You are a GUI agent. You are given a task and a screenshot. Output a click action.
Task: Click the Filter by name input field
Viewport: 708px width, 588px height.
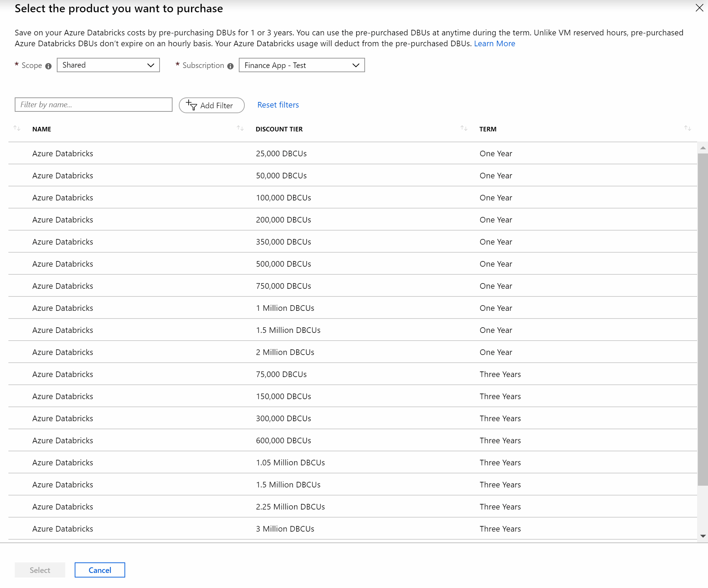pyautogui.click(x=94, y=105)
